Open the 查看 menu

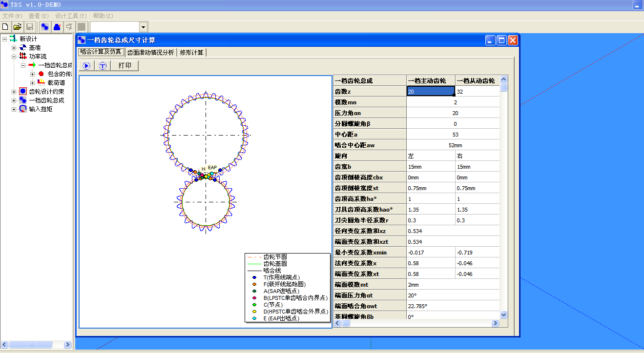pyautogui.click(x=39, y=16)
